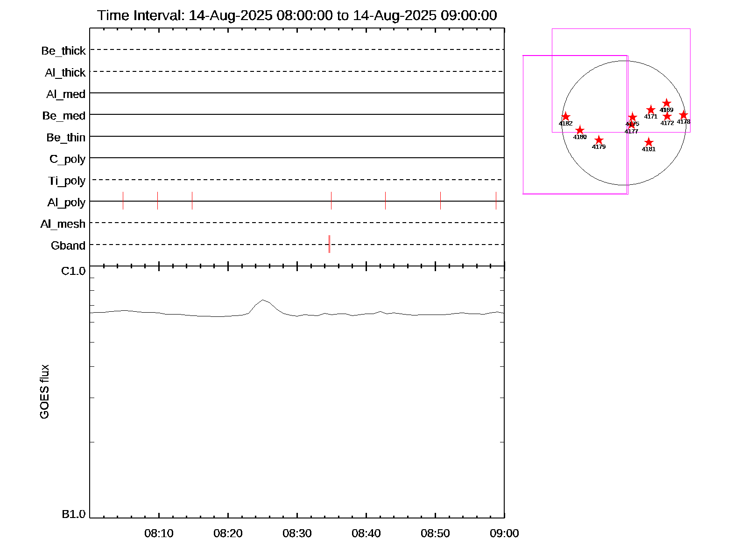Select the 4178 star near the limb
The height and width of the screenshot is (560, 747).
click(684, 115)
